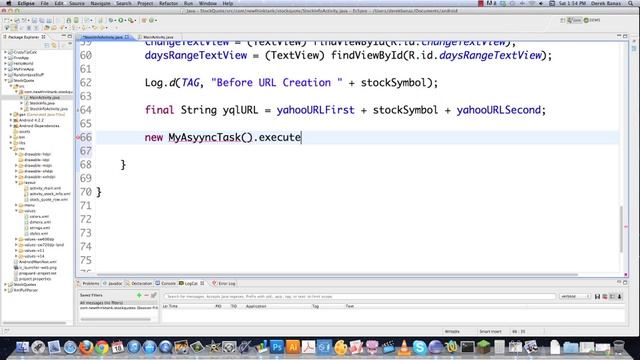640x360 pixels.
Task: Open Skype from the dock
Action: pos(419,347)
